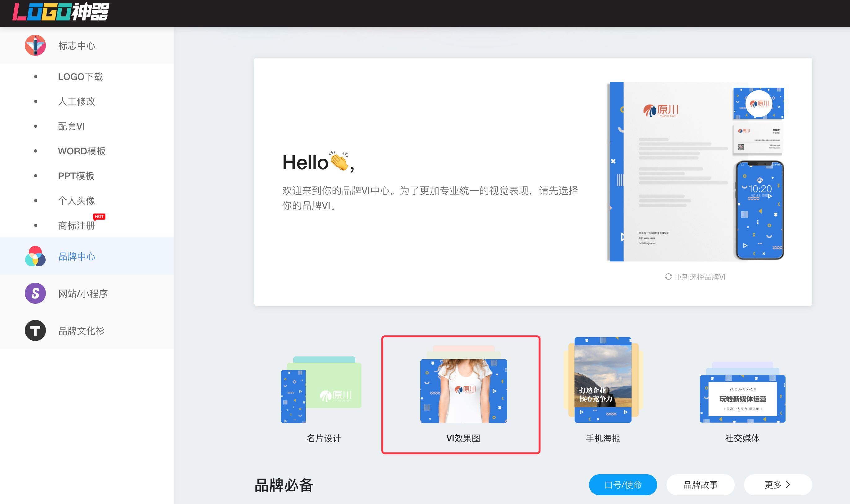Switch to the 品牌故事 tab
Viewport: 850px width, 504px height.
(700, 485)
